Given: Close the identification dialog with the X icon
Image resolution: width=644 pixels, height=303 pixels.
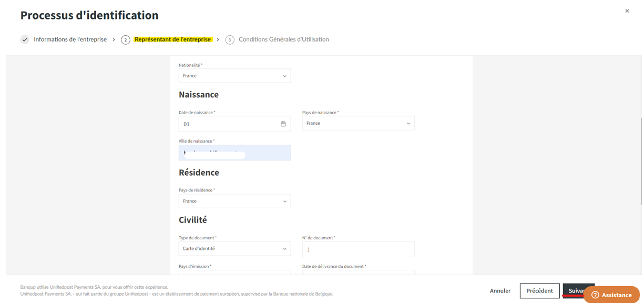Looking at the screenshot, I should [627, 11].
